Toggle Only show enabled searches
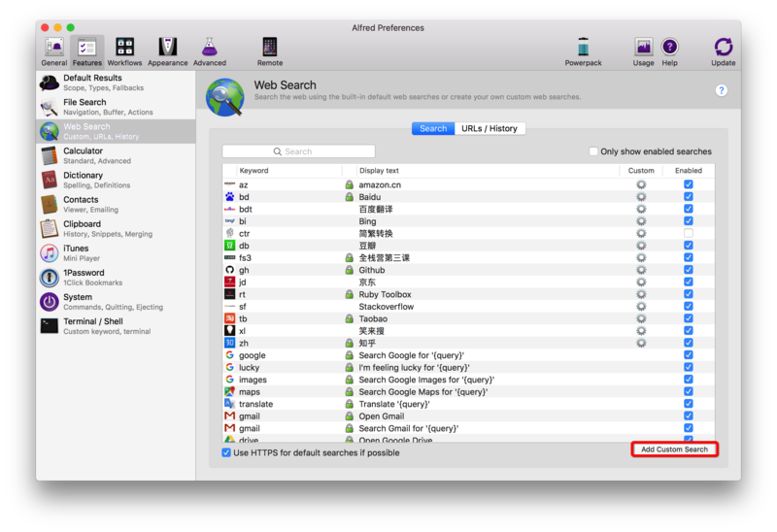777x532 pixels. 593,151
